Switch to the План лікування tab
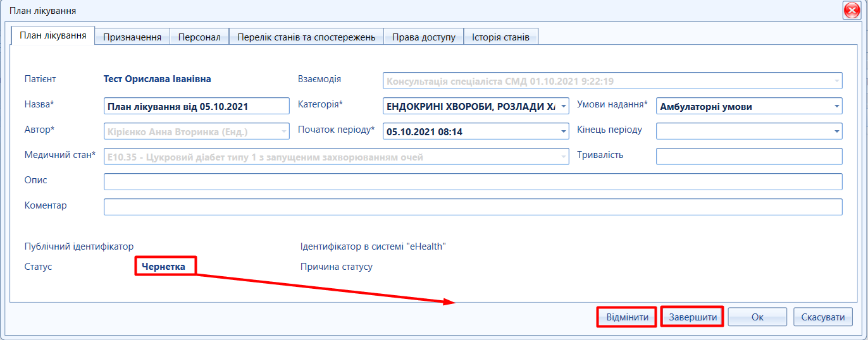The height and width of the screenshot is (340, 868). pos(53,36)
